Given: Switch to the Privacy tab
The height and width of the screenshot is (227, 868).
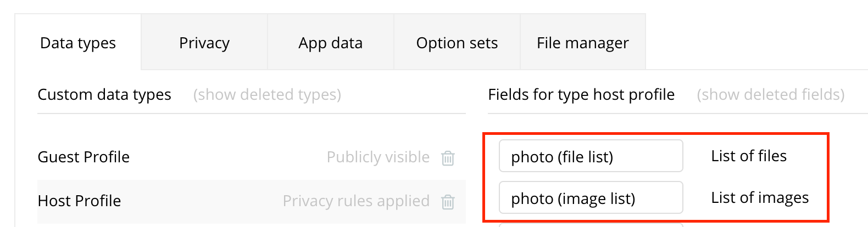Looking at the screenshot, I should [x=204, y=43].
